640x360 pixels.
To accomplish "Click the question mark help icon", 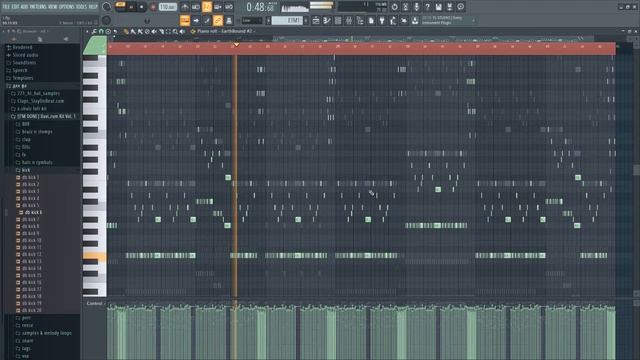I will coord(427,7).
